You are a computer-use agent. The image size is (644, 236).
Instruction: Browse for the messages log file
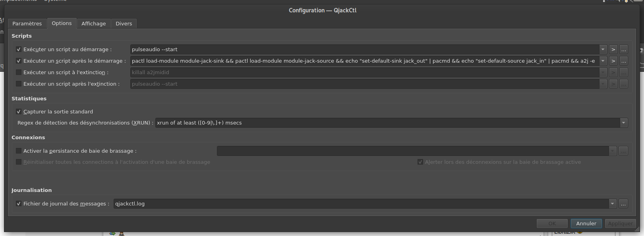pyautogui.click(x=623, y=204)
